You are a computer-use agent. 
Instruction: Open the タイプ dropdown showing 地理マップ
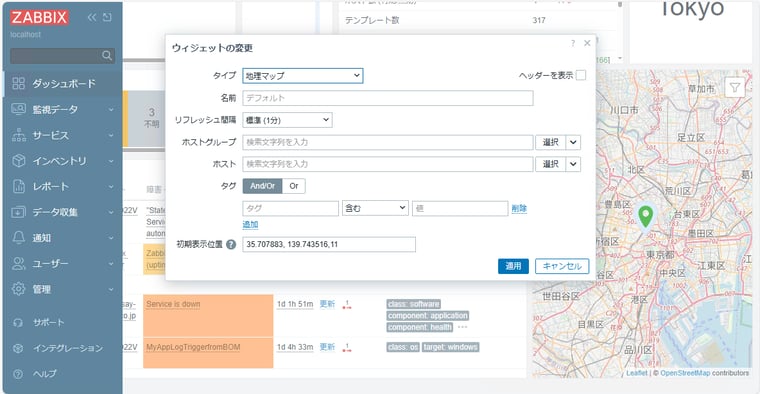tap(302, 76)
